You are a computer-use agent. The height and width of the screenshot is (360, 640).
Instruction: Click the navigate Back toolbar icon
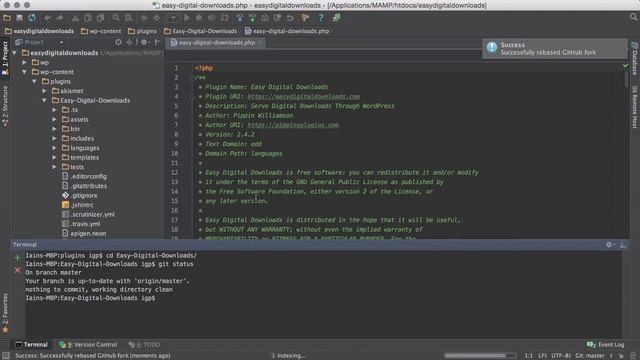(144, 18)
